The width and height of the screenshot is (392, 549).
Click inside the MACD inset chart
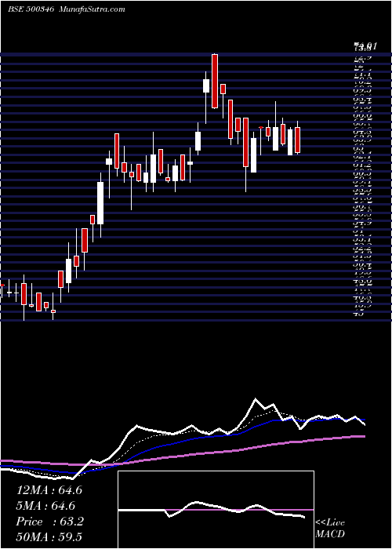point(216,510)
